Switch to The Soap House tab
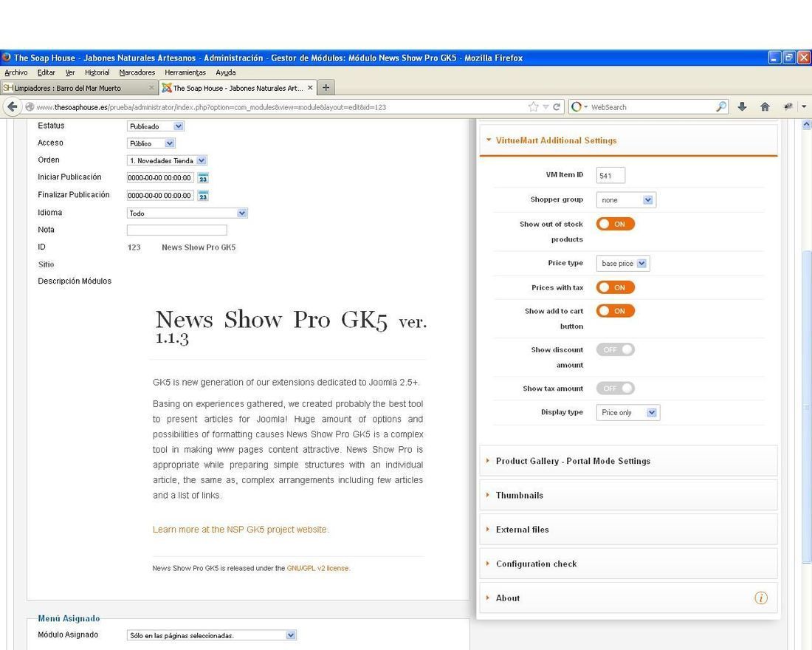Screen dimensions: 812x650 238,88
